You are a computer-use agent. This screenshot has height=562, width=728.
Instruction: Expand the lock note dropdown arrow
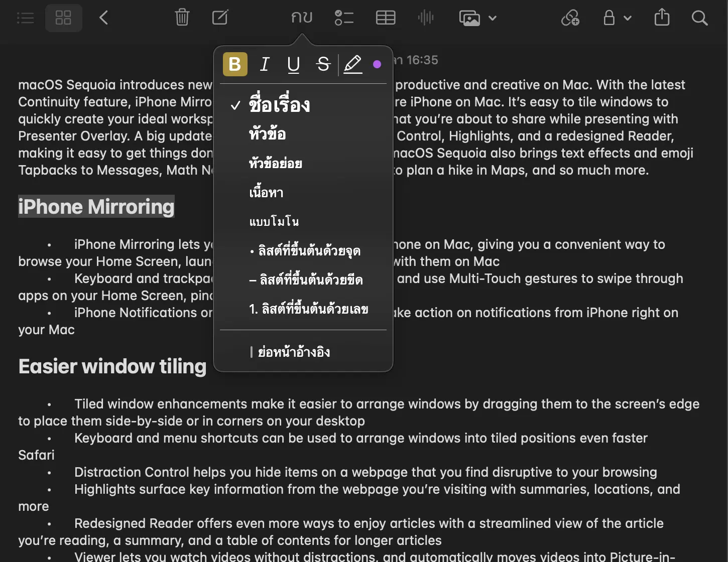(x=628, y=18)
